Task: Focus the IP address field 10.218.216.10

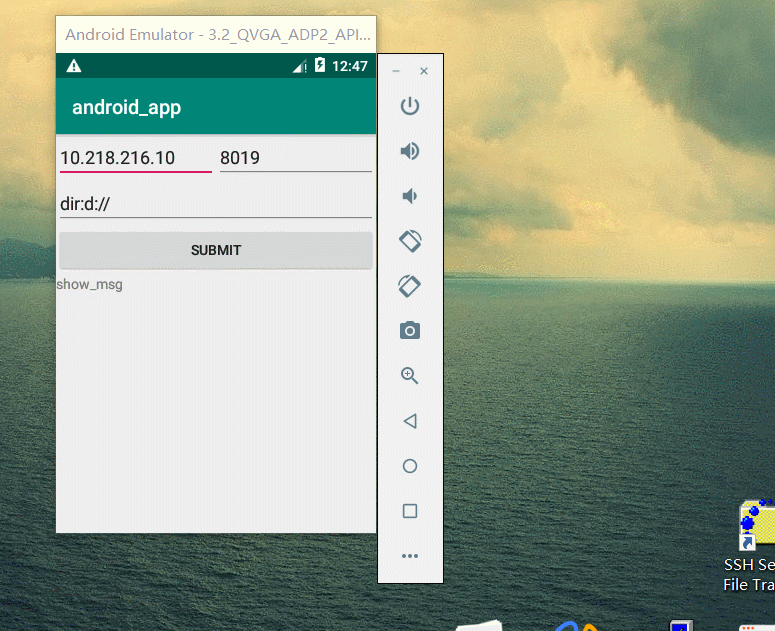Action: coord(136,158)
